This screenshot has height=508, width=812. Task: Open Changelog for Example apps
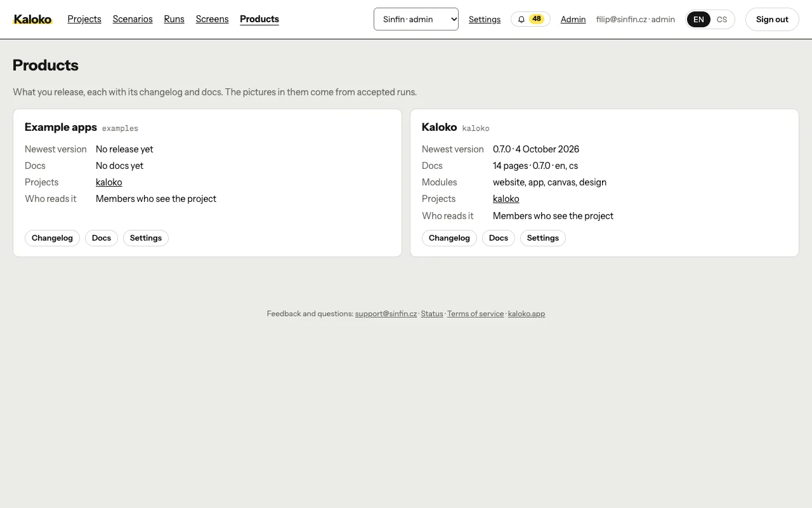pos(52,238)
